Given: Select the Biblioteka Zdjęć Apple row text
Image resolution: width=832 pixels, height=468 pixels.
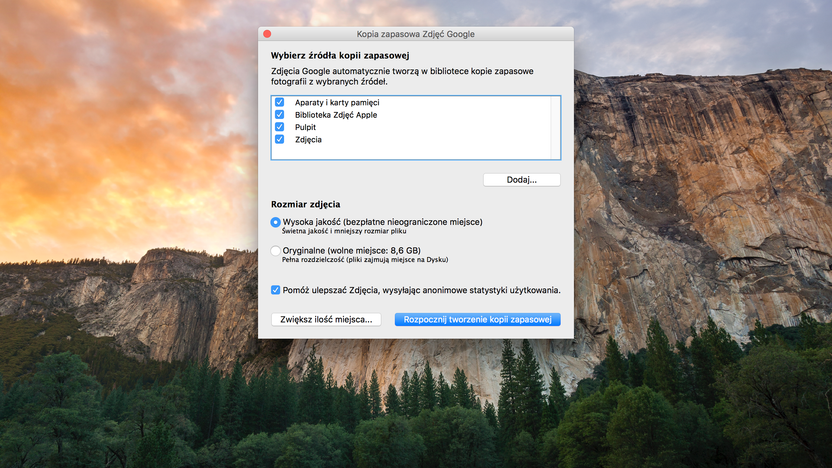Looking at the screenshot, I should pyautogui.click(x=336, y=115).
